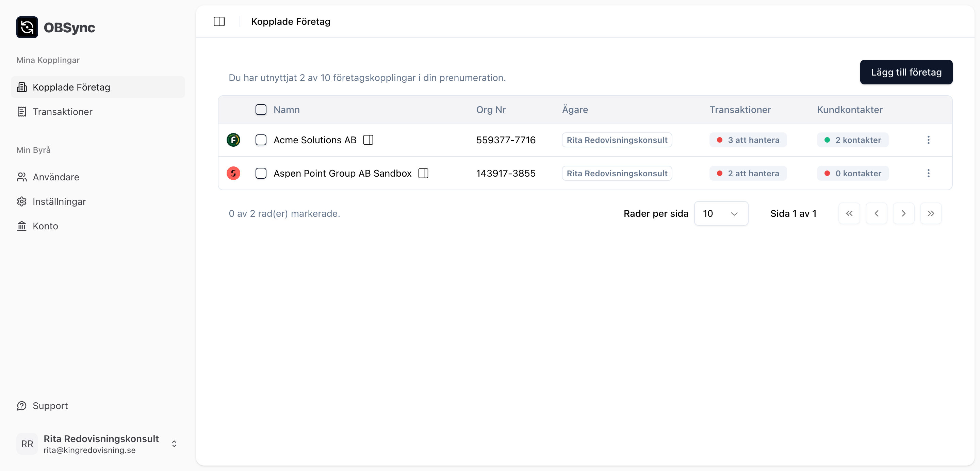Select the Acme Solutions AB row checkbox

tap(261, 140)
